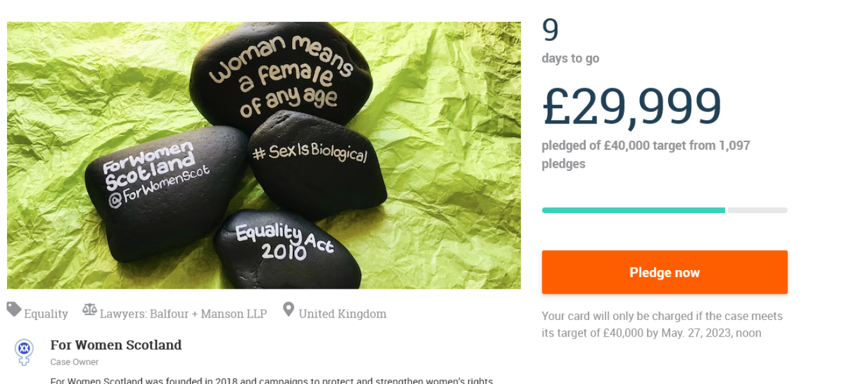Click the Woman means a female stone
This screenshot has height=384, width=868.
[281, 75]
